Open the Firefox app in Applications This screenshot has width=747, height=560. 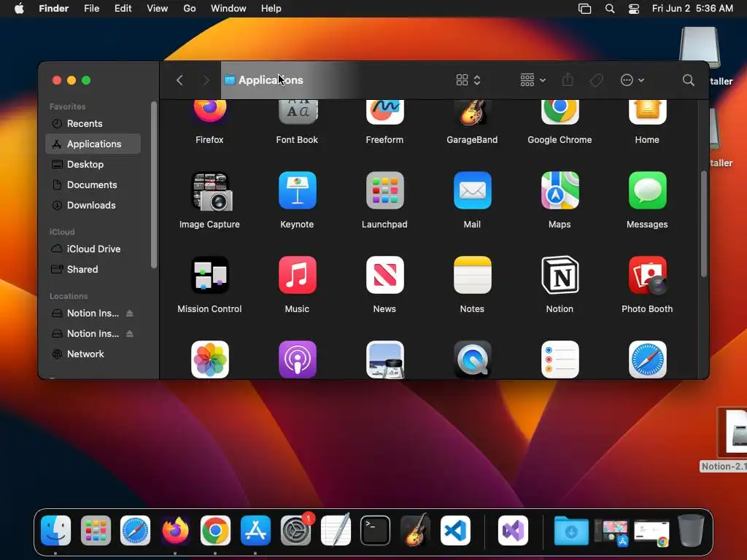point(209,112)
